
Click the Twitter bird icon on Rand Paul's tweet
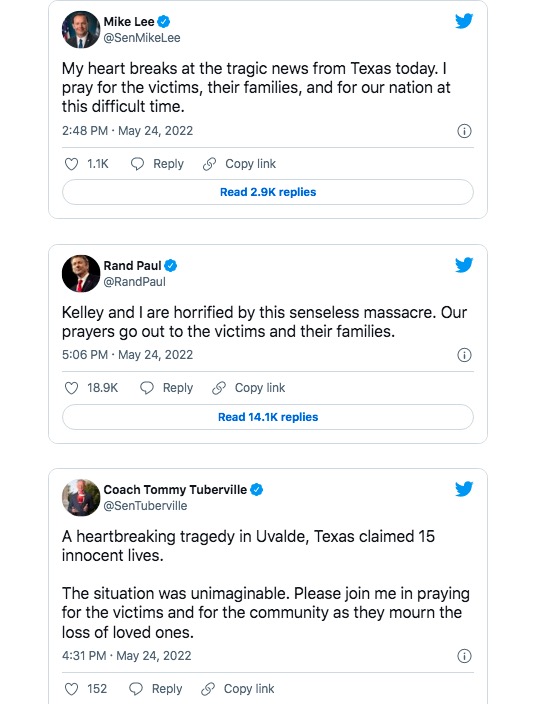[464, 265]
